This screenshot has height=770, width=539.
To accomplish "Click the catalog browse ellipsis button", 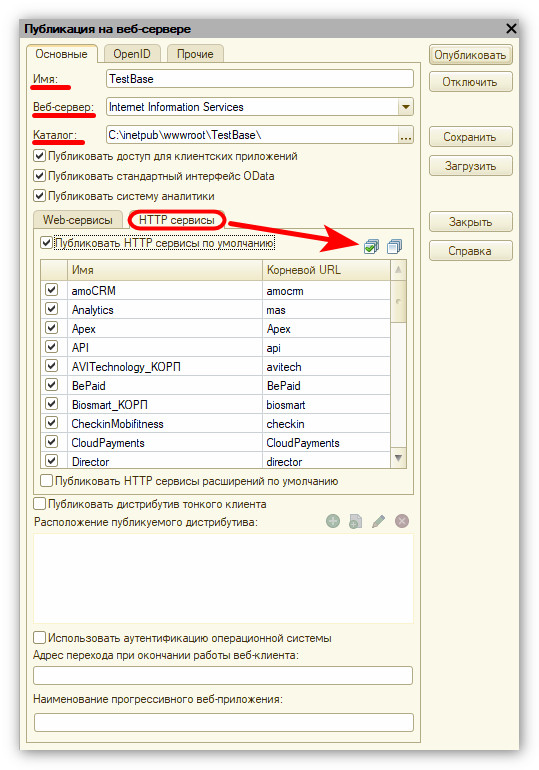I will click(405, 135).
